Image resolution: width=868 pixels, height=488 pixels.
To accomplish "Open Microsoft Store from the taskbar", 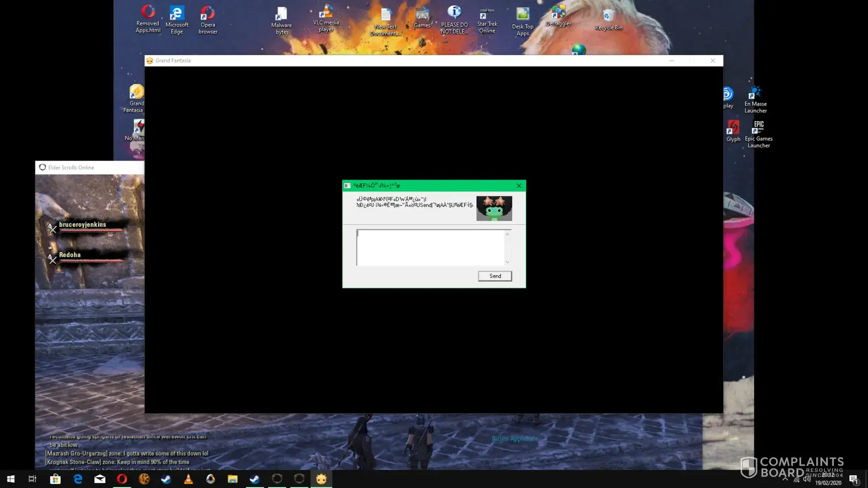I will click(x=55, y=479).
